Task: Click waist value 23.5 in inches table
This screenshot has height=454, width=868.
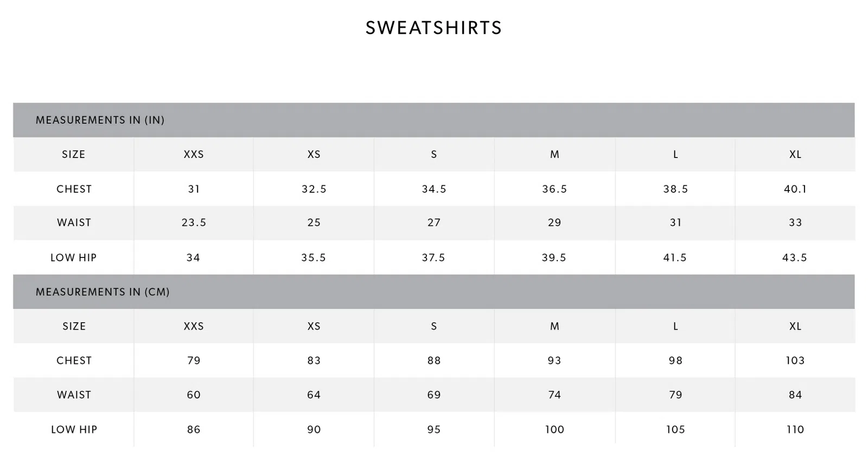Action: (194, 223)
